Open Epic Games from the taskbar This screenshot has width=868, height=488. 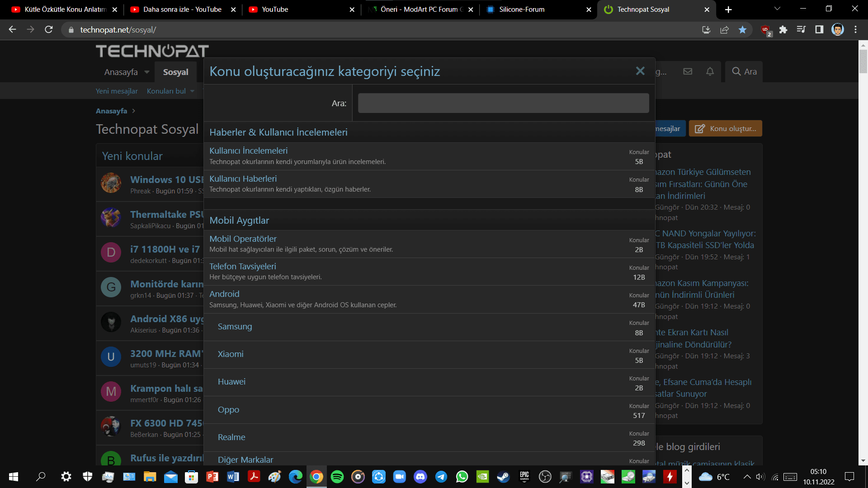click(x=524, y=476)
